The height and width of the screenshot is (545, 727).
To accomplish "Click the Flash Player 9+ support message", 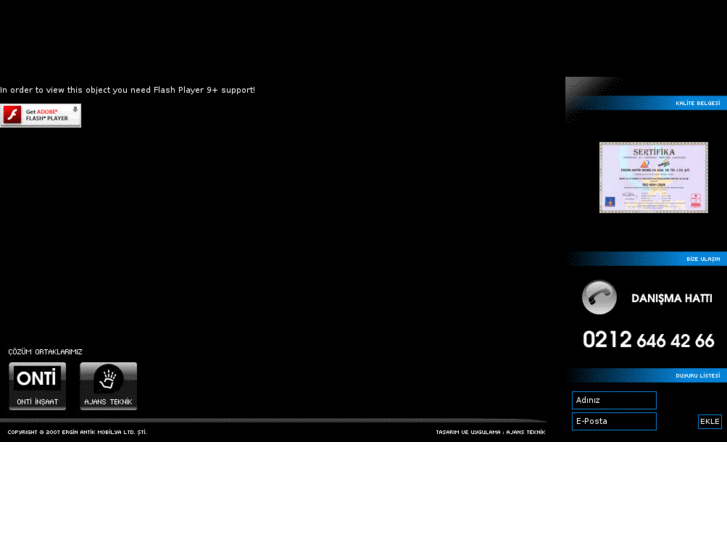I will [128, 90].
